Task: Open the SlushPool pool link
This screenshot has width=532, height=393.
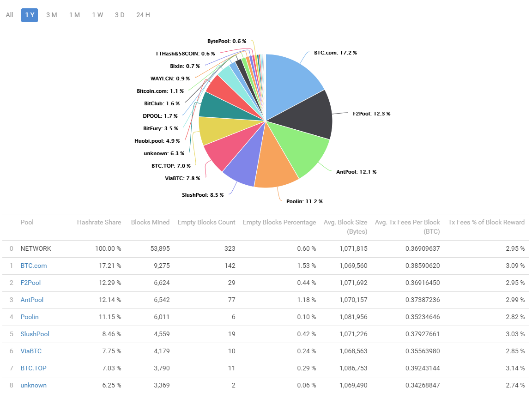Action: click(35, 334)
